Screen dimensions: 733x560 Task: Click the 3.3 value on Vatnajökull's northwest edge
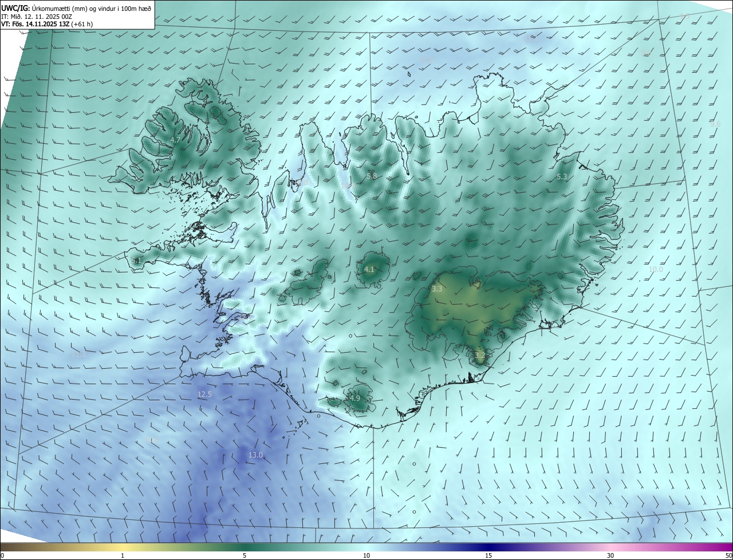[x=437, y=289]
